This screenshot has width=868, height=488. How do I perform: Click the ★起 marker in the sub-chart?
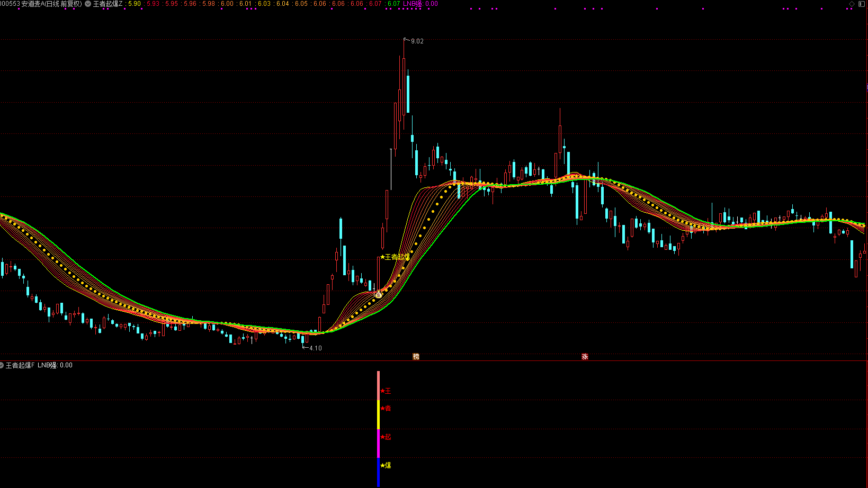coord(386,437)
